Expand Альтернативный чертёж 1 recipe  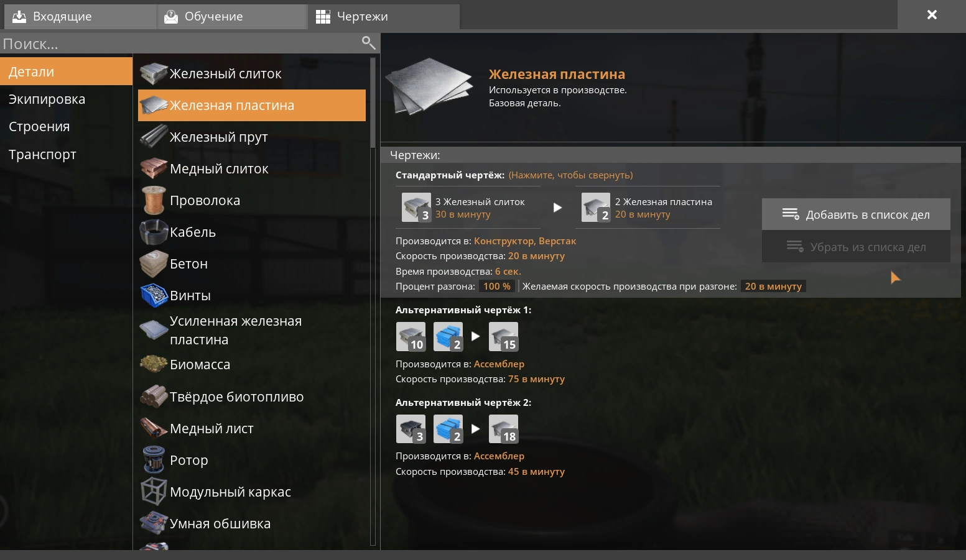pyautogui.click(x=463, y=310)
